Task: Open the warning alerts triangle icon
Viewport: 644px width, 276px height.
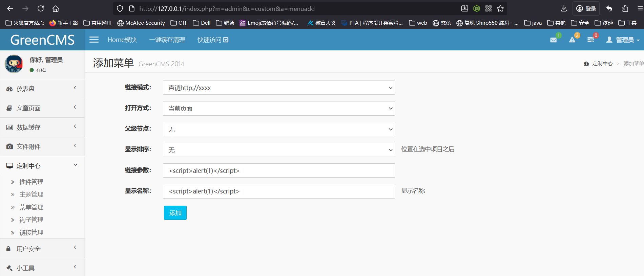Action: [x=572, y=40]
